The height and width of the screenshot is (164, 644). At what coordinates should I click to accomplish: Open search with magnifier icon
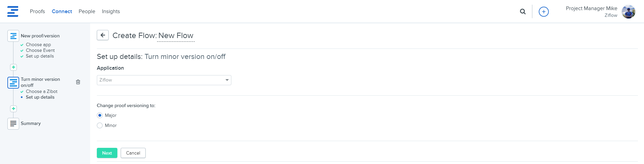click(x=523, y=11)
